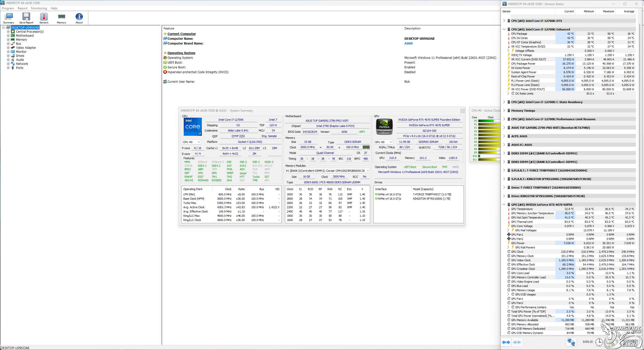This screenshot has width=644, height=350.
Task: Collapse the GPU RTX 4070 SUPER sensor group
Action: 504,205
